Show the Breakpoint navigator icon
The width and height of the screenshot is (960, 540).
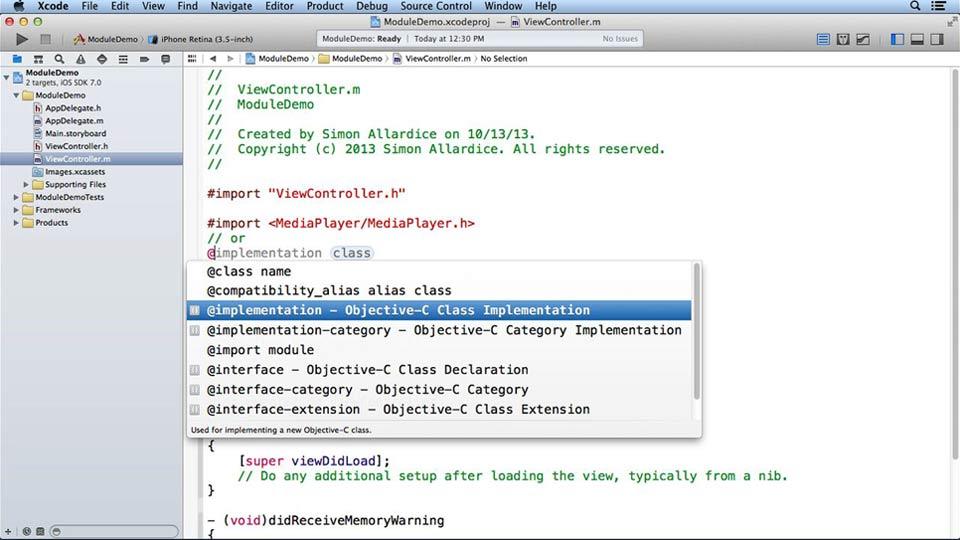click(144, 59)
